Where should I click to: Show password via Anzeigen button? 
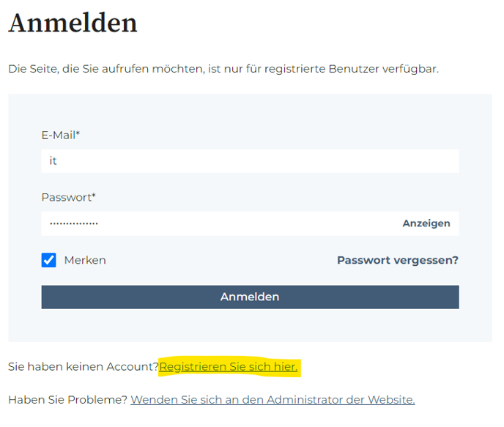tap(426, 223)
